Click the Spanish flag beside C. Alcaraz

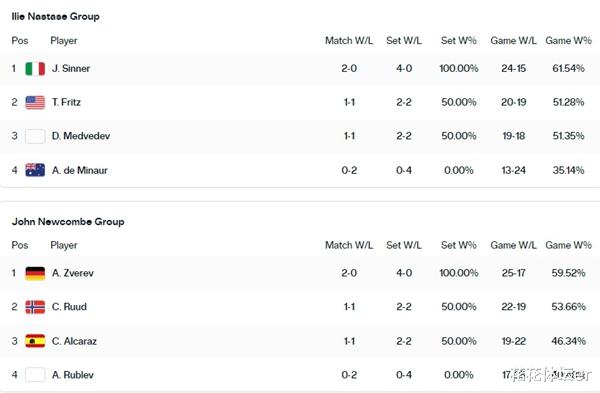coord(35,341)
